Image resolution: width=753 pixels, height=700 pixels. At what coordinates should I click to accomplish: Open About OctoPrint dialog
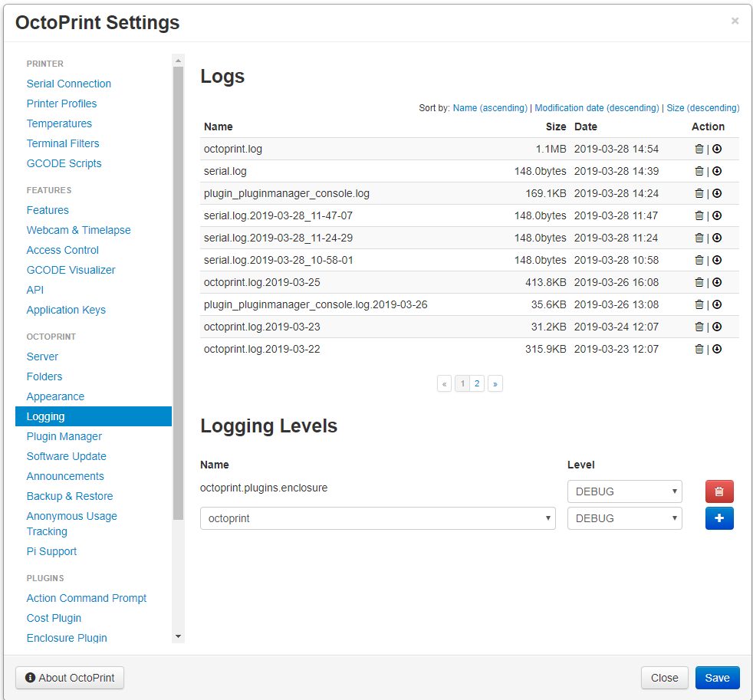[70, 678]
